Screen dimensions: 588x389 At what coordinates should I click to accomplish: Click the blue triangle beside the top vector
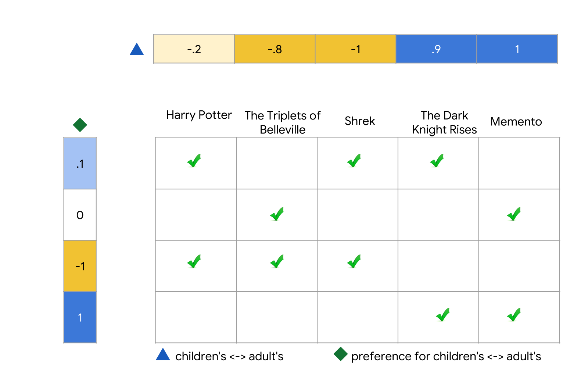point(137,49)
